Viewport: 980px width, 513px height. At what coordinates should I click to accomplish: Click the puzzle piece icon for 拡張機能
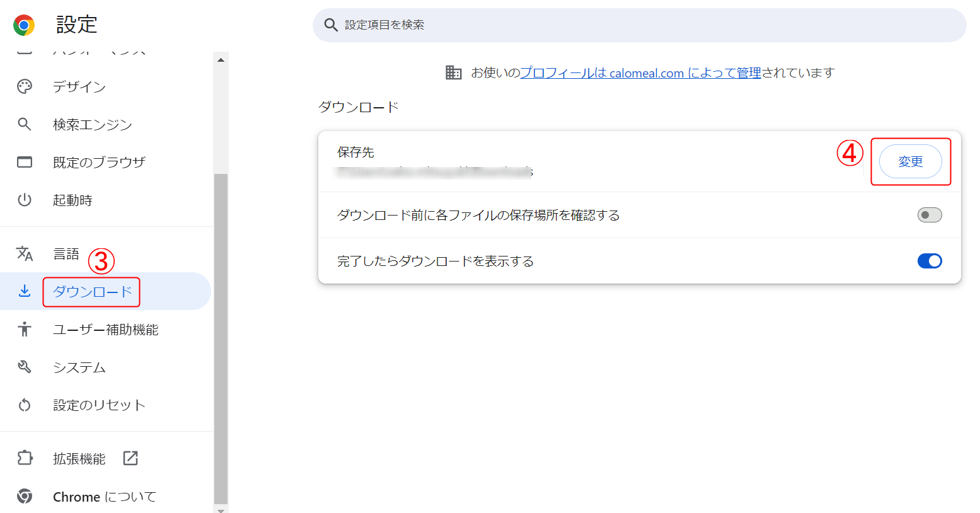pos(25,458)
